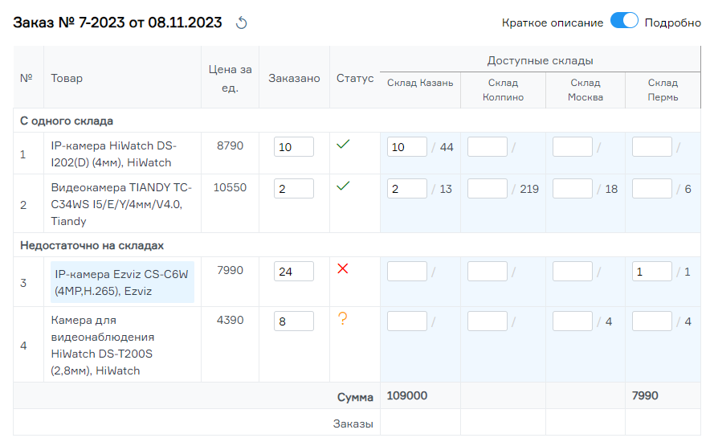
Task: Click ordered quantity field showing 24
Action: point(293,271)
